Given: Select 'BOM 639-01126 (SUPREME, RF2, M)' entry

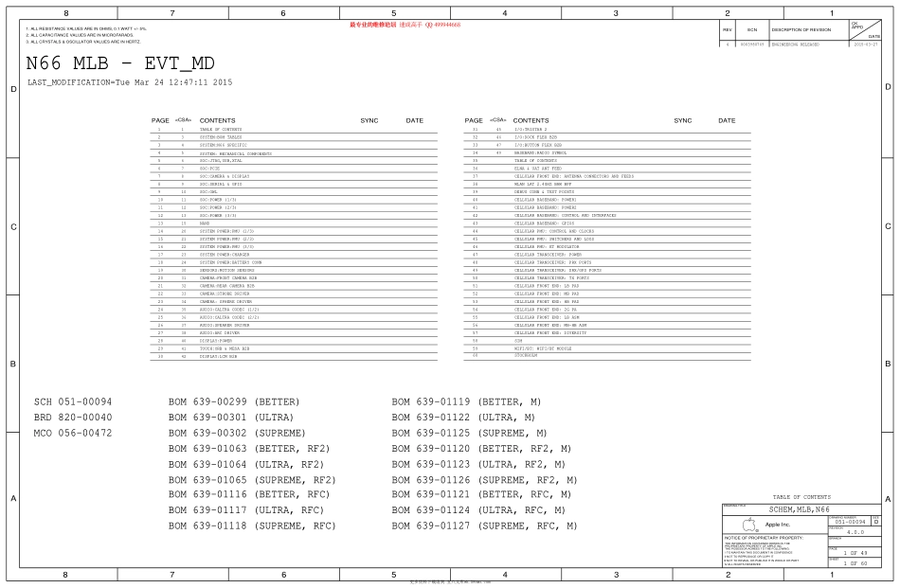Looking at the screenshot, I should coord(484,479).
